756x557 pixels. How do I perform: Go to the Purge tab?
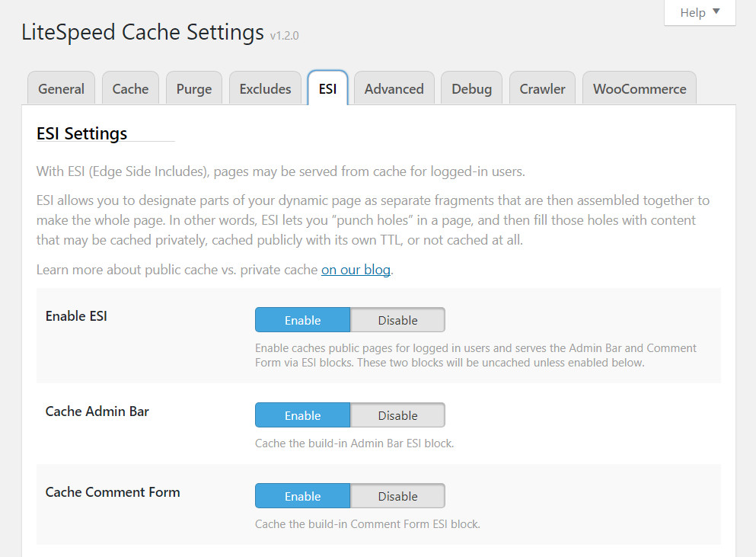(x=194, y=88)
